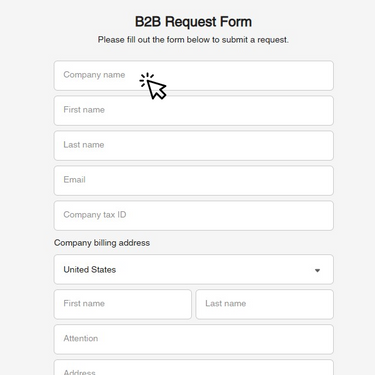Click the mouse pointer click graphic
Viewport: 375px width, 375px height.
[x=153, y=86]
